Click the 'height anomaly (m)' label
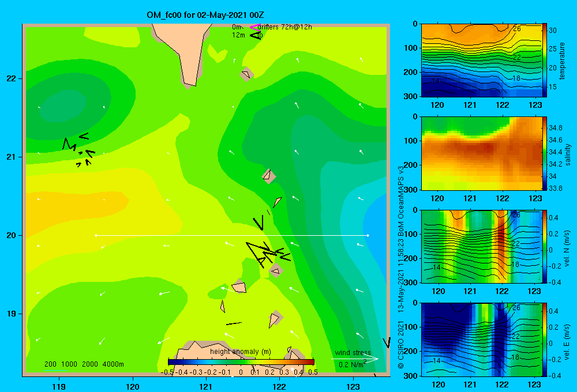The image size is (577, 392). coord(240,352)
